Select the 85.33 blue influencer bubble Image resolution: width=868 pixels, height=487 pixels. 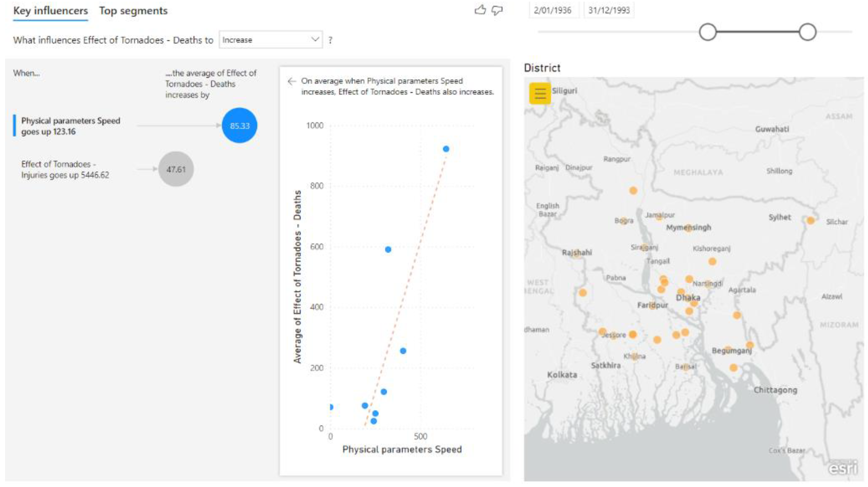[239, 126]
